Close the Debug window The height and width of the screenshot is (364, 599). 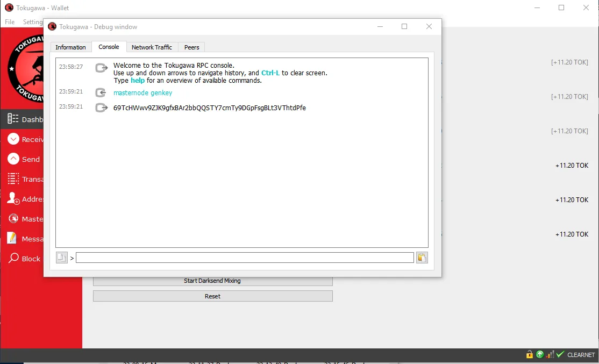(429, 26)
